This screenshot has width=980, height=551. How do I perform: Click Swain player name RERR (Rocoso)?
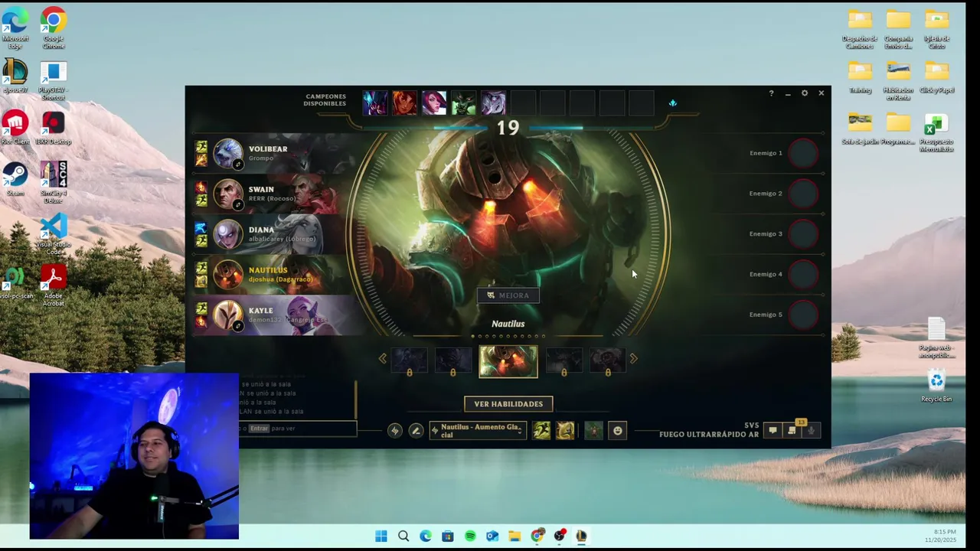point(272,199)
